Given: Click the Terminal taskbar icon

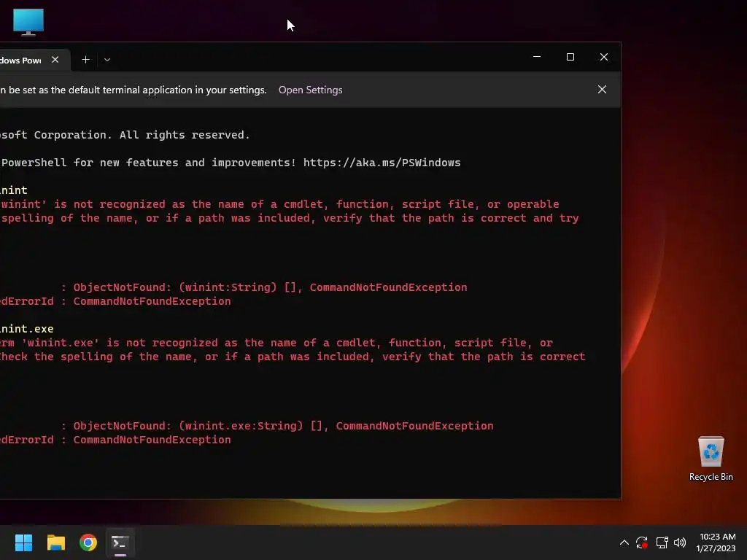Looking at the screenshot, I should (x=120, y=542).
